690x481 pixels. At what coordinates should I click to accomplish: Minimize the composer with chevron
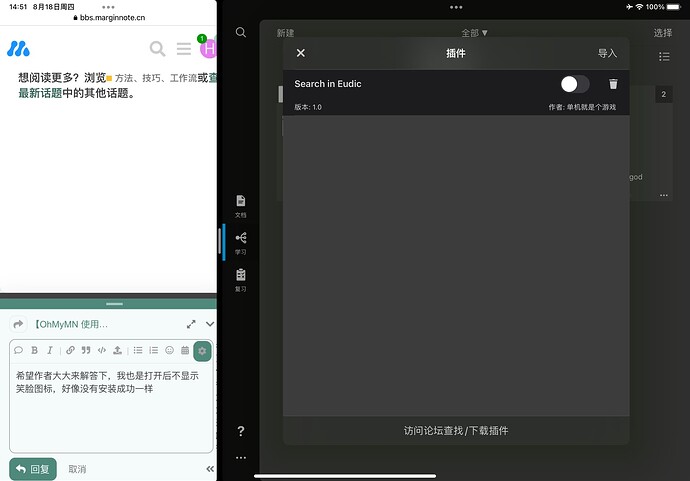[x=210, y=324]
